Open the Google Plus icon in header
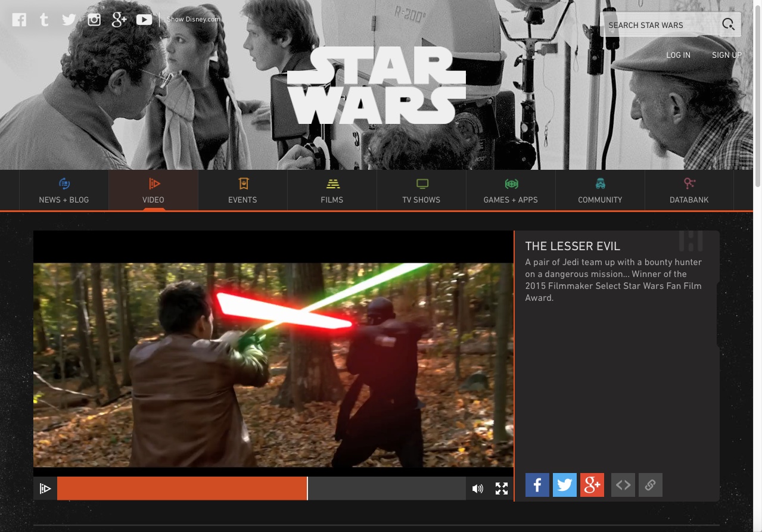 click(119, 20)
